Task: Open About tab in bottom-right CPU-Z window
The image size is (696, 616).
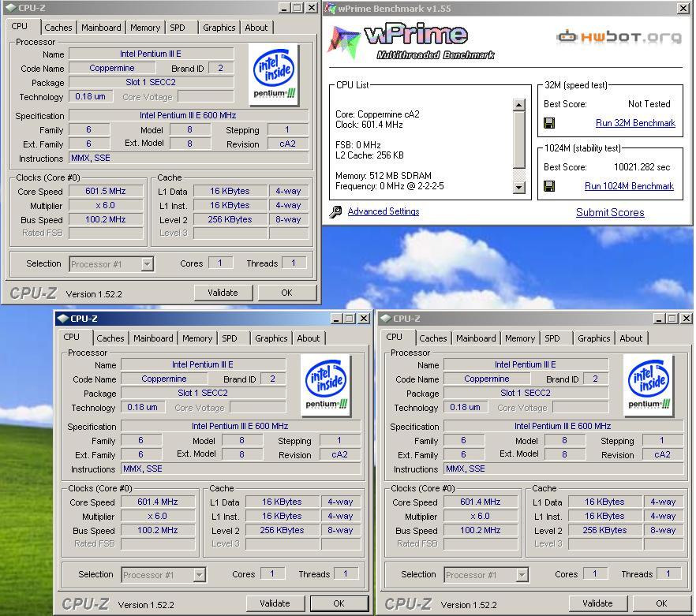Action: point(631,338)
